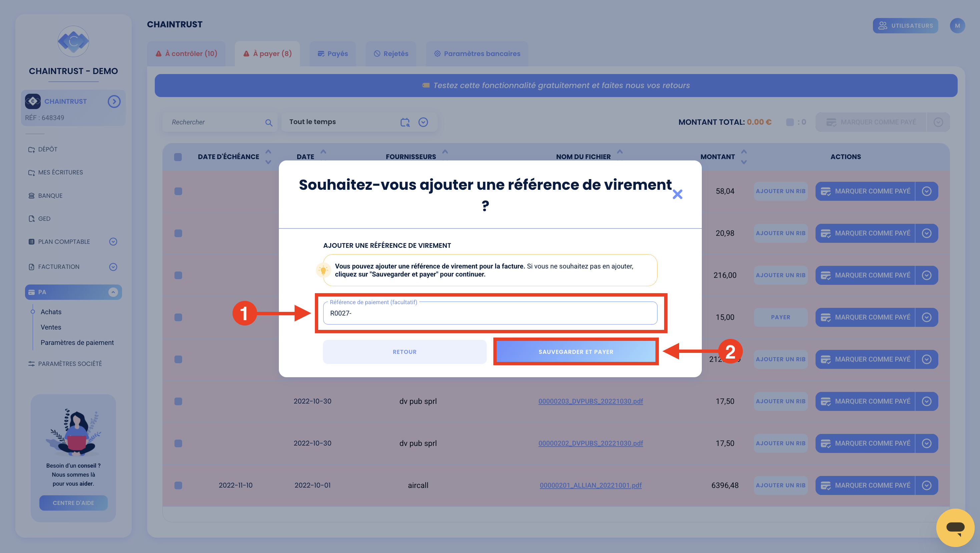Open the calendar date picker icon
This screenshot has height=553, width=980.
click(x=405, y=122)
